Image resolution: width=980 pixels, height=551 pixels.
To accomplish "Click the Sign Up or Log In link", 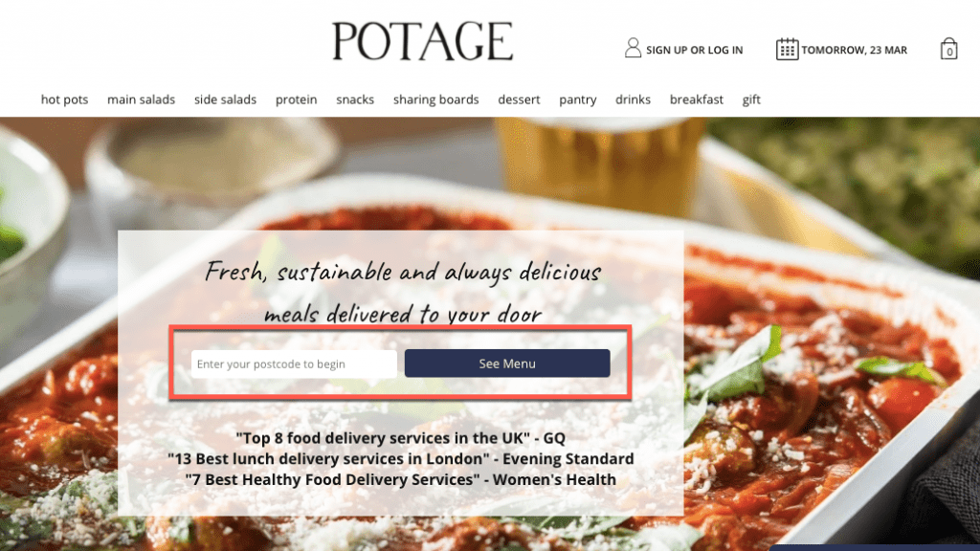I will click(x=695, y=50).
